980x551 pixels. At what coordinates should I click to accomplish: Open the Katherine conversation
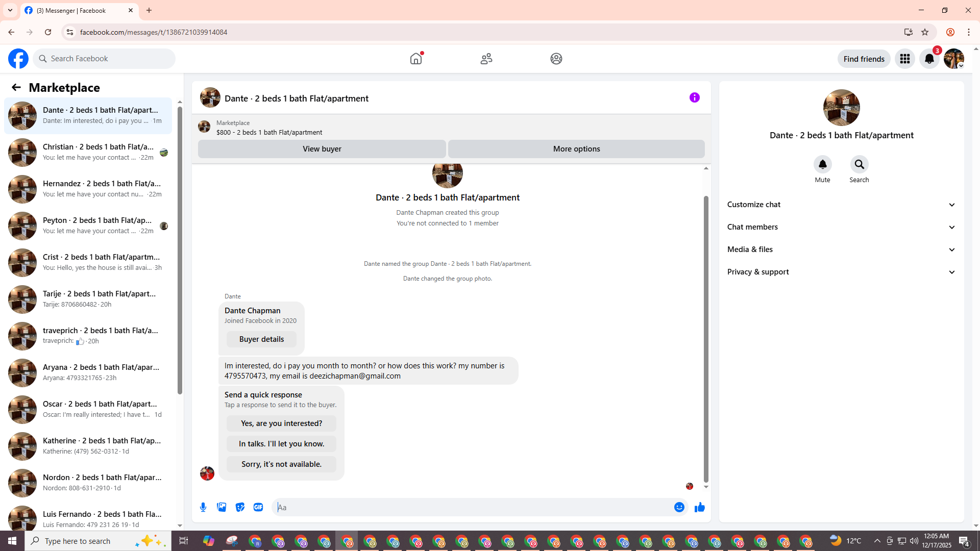88,446
